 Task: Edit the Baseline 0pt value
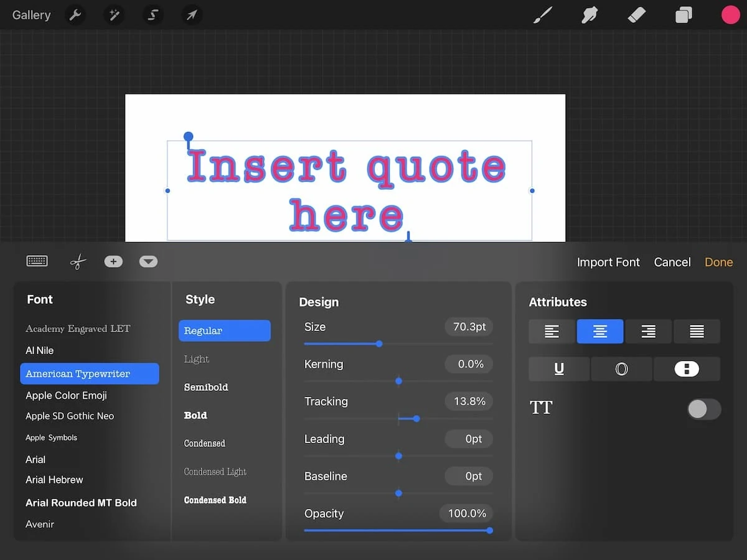(469, 476)
